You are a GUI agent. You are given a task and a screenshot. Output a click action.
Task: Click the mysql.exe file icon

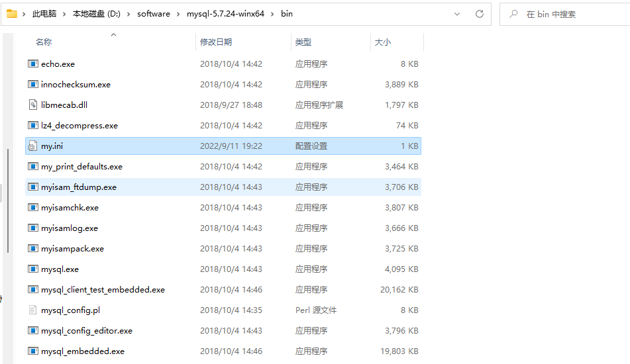33,269
